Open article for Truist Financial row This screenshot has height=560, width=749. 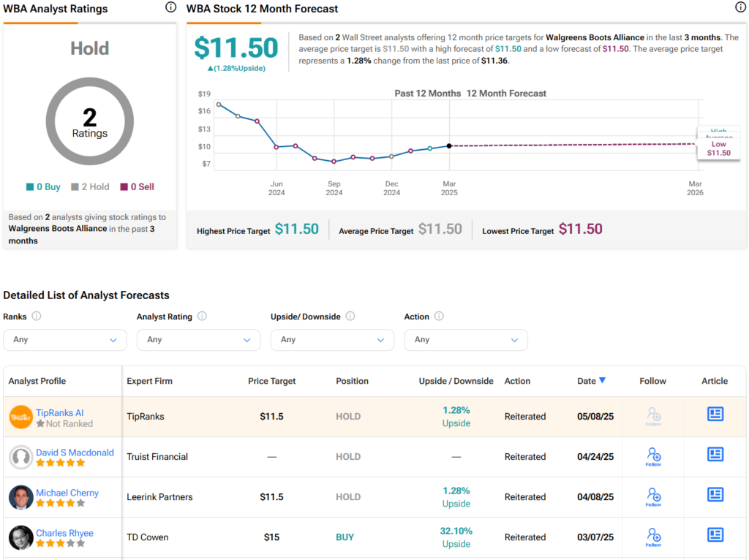[x=715, y=454]
